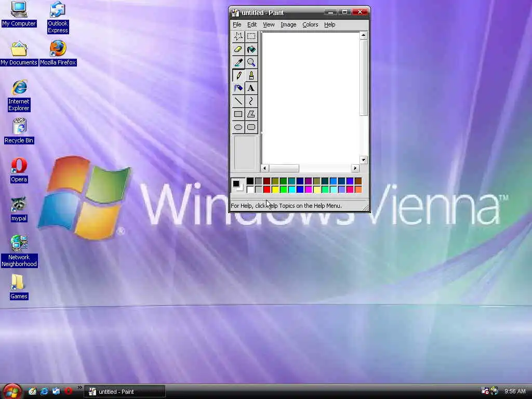
Task: Select the orange palette color
Action: [358, 189]
